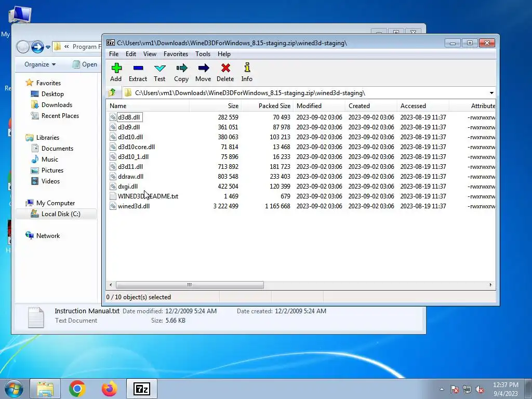
Task: Click the Explorer forward navigation arrow
Action: click(x=37, y=47)
